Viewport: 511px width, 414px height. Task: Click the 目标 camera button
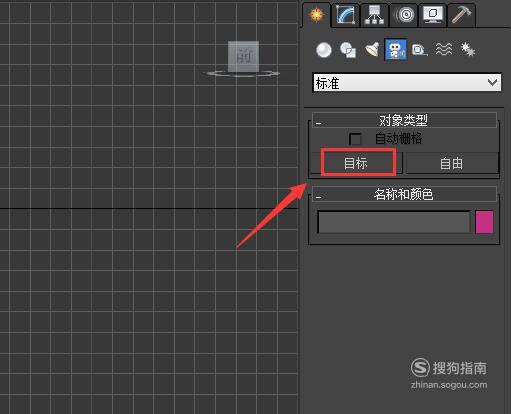pyautogui.click(x=356, y=163)
